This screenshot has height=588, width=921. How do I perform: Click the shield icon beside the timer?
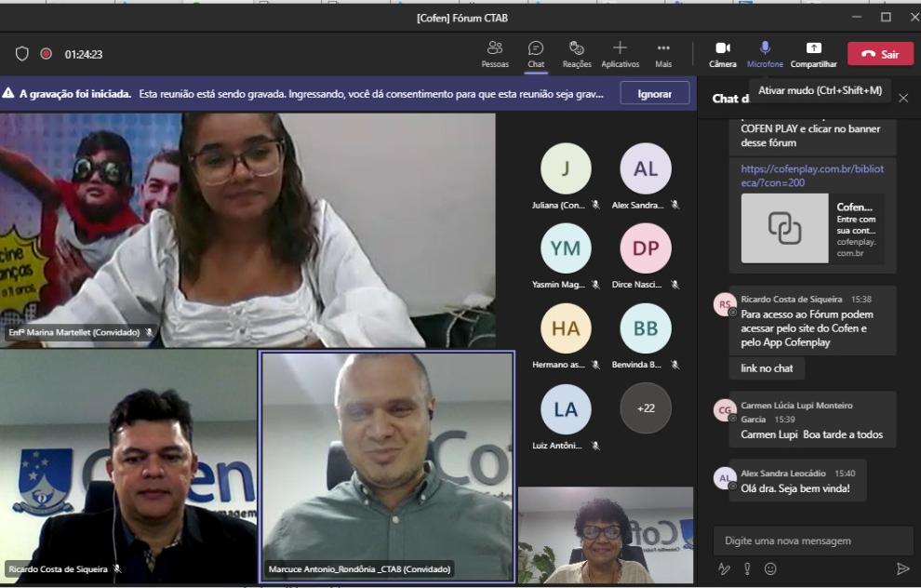pyautogui.click(x=23, y=54)
